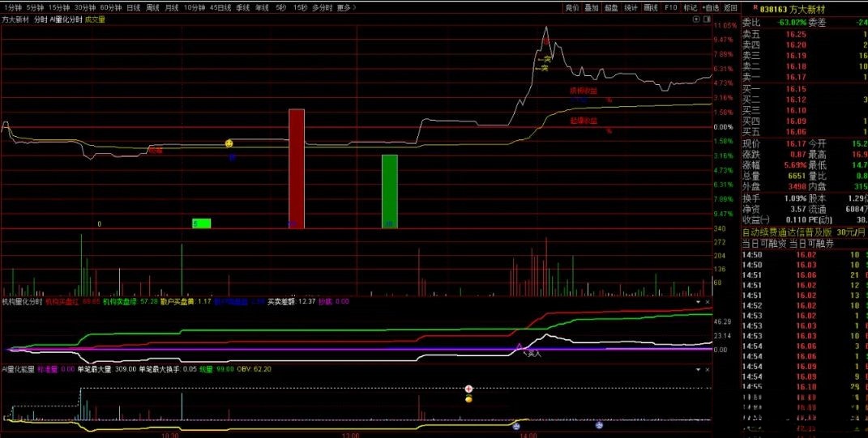Open the 机构量化分时 panel dropdown arrow

699,302
